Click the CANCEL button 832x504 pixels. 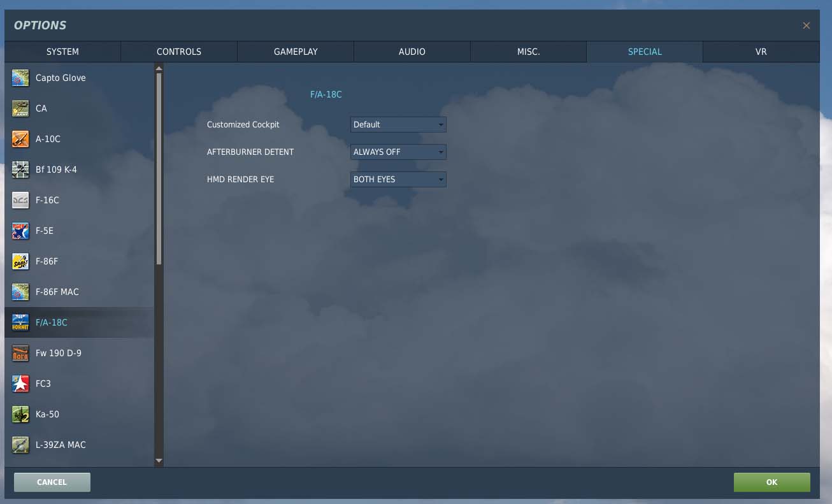[x=52, y=482]
